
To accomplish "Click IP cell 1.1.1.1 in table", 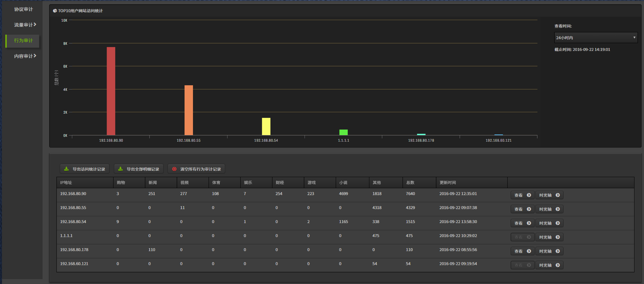I will (66, 235).
